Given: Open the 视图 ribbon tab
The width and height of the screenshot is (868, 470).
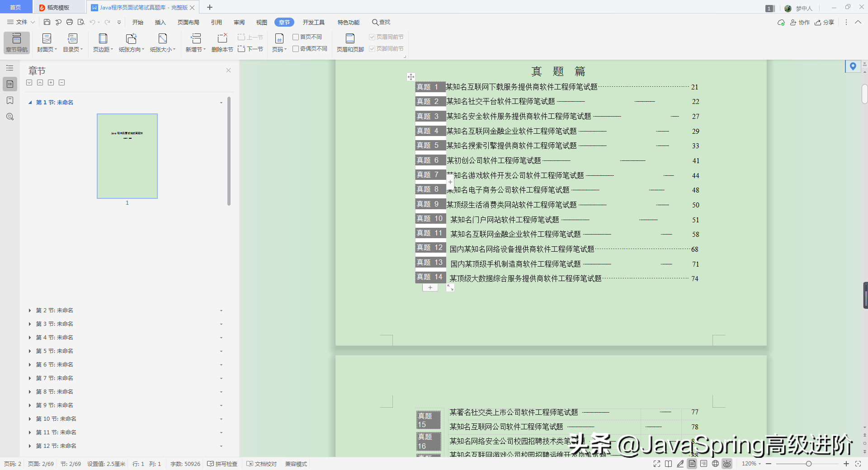Looking at the screenshot, I should [262, 22].
